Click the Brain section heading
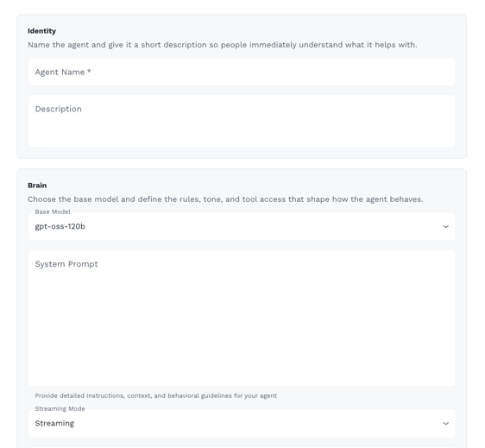The image size is (485, 448). coord(37,186)
